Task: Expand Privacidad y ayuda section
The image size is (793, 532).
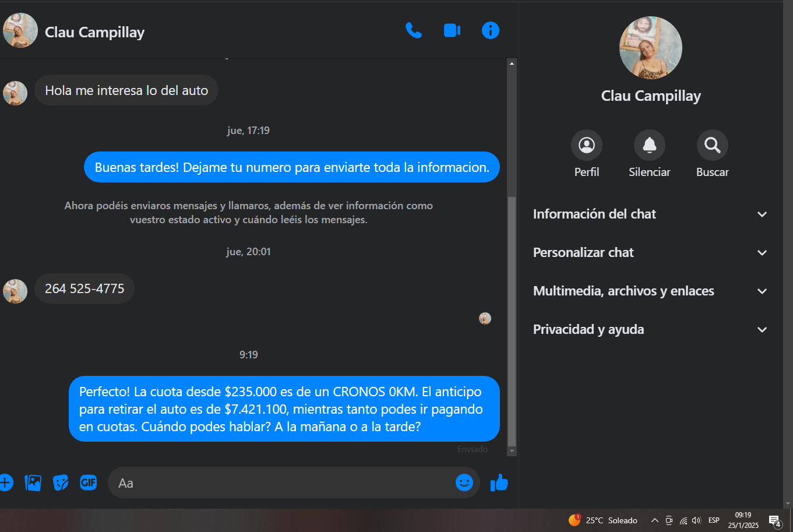Action: (x=650, y=329)
